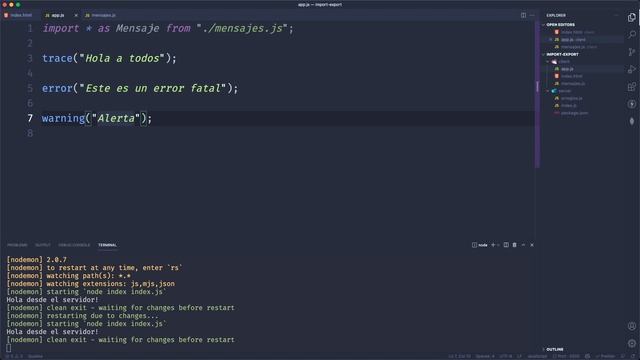This screenshot has height=360, width=640.
Task: Click the terminal cursor prompt
Action: pyautogui.click(x=9, y=348)
